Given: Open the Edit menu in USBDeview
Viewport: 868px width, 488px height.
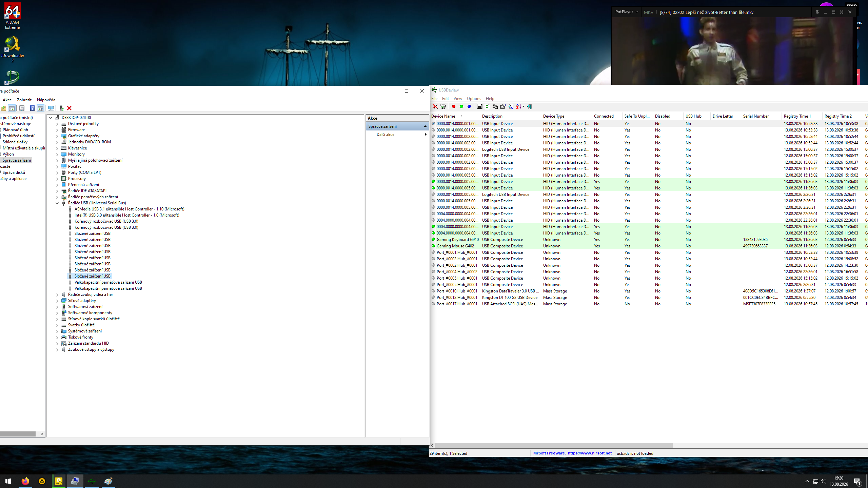Looking at the screenshot, I should [446, 99].
